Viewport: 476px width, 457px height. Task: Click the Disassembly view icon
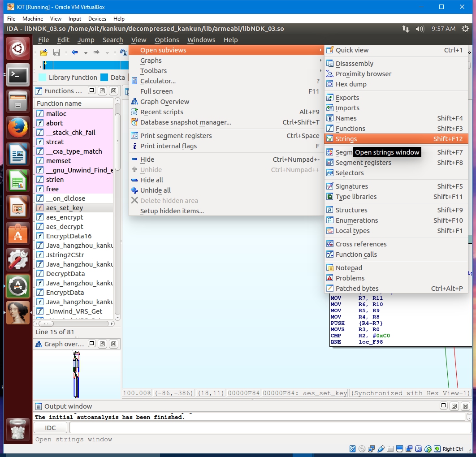330,64
